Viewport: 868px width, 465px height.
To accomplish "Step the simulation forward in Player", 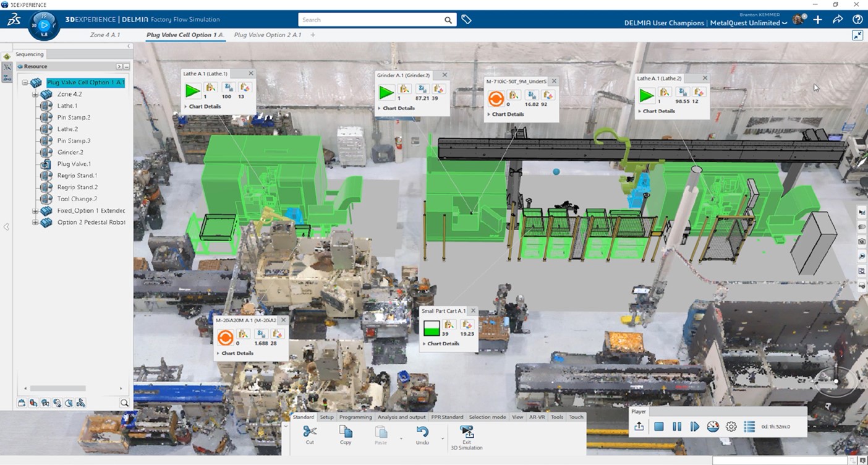I will click(695, 427).
